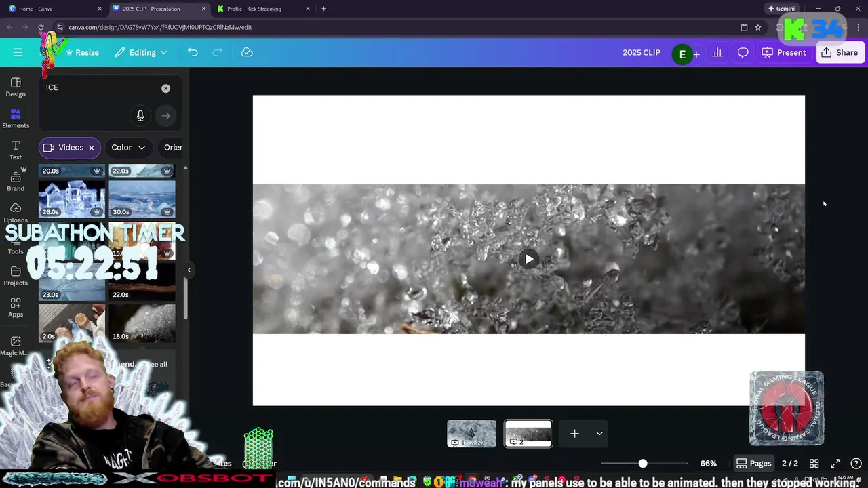Bookmark this page with the star icon
Viewport: 868px width, 488px height.
(x=758, y=27)
